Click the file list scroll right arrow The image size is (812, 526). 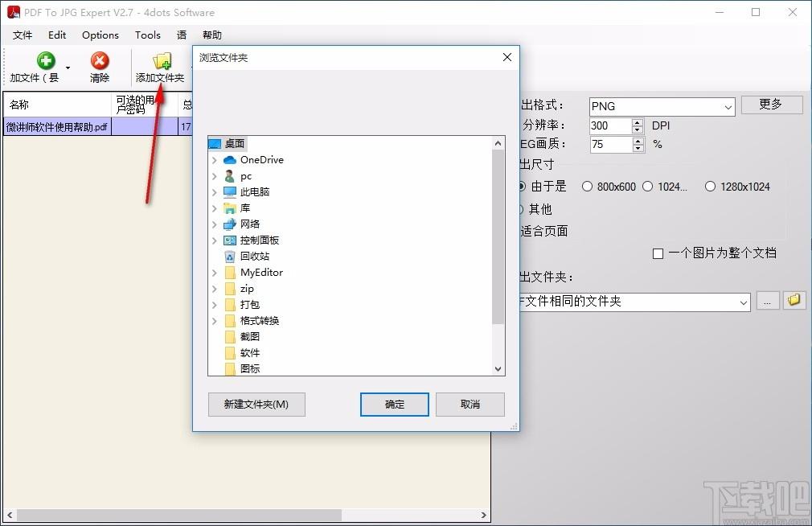pyautogui.click(x=483, y=515)
